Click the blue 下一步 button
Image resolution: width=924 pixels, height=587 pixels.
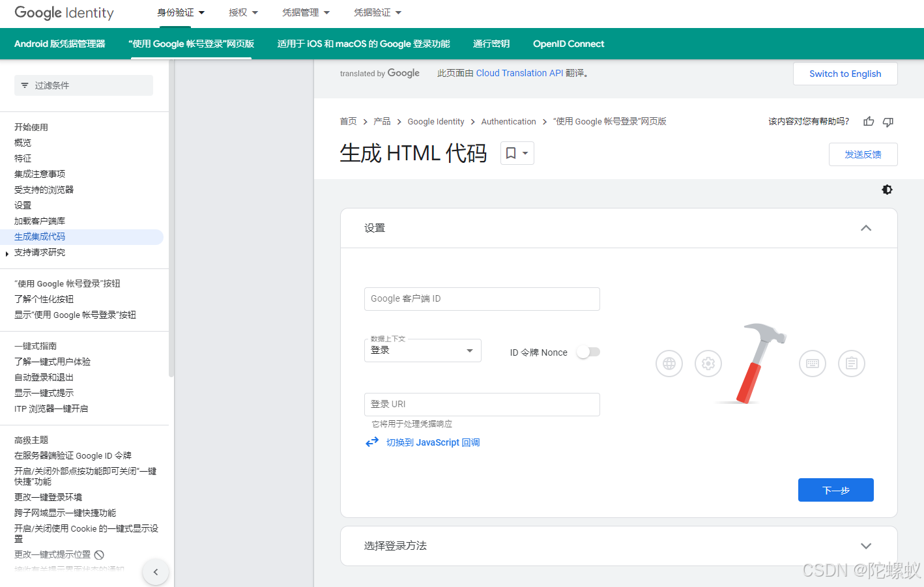click(836, 490)
